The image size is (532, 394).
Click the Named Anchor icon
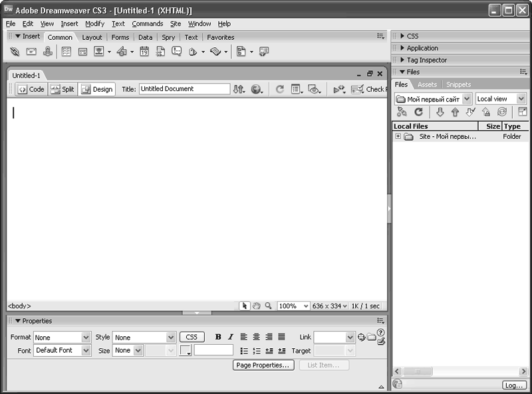coord(48,51)
